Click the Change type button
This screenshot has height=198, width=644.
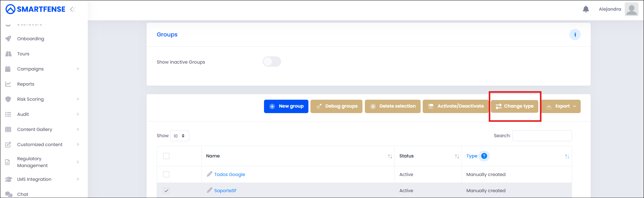tap(515, 106)
